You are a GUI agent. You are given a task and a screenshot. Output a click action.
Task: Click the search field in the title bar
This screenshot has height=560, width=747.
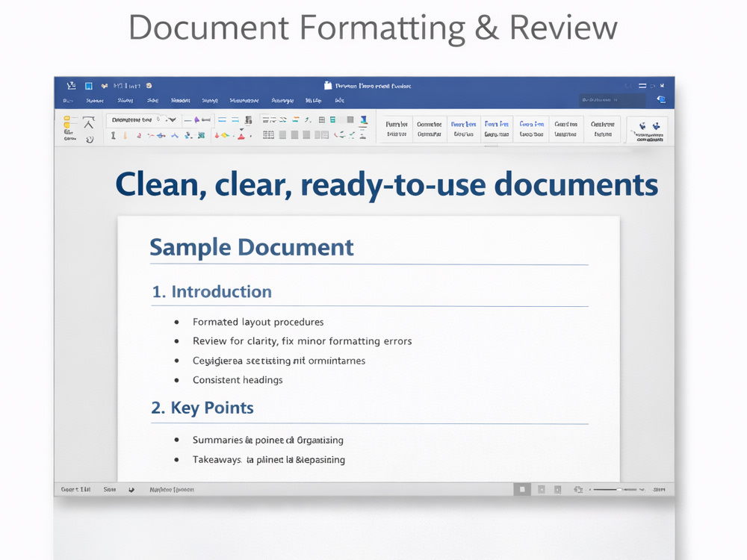pos(613,100)
